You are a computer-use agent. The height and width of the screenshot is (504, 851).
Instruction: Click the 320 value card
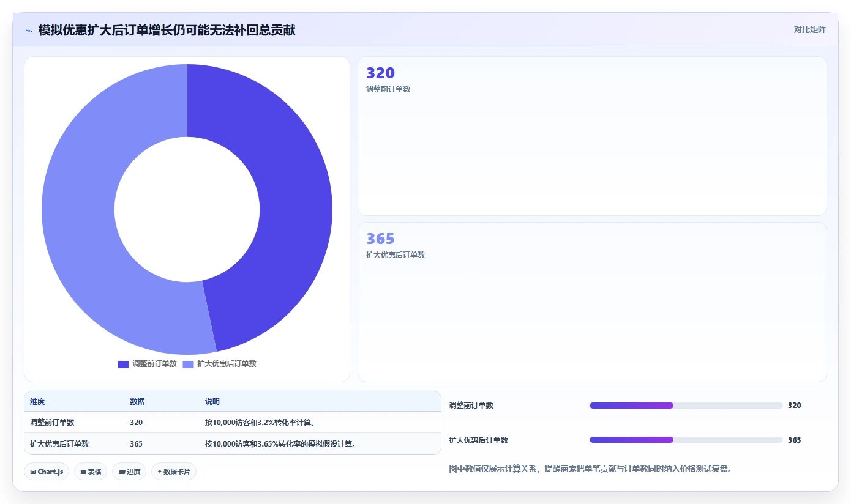(592, 136)
